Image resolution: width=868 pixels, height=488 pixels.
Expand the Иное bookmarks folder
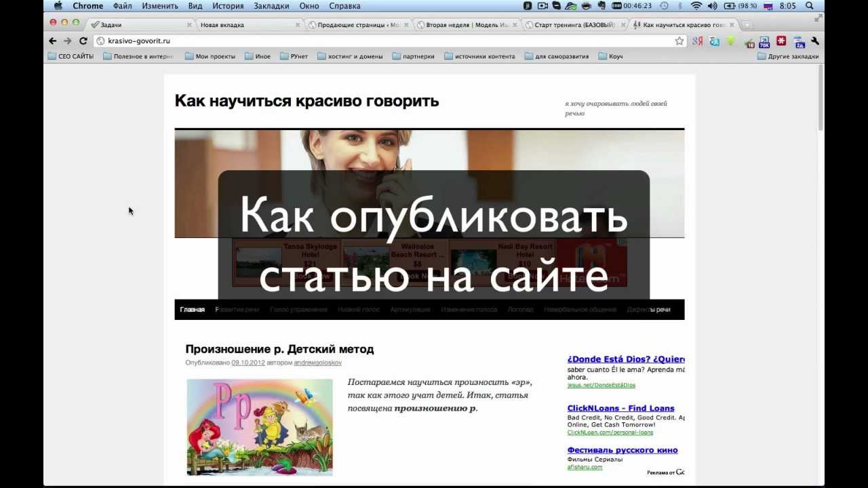tap(258, 56)
